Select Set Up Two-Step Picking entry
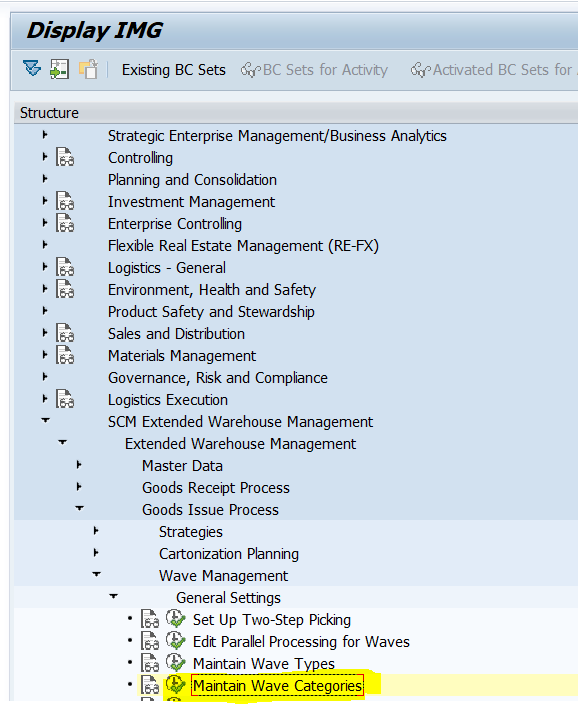 (x=272, y=620)
